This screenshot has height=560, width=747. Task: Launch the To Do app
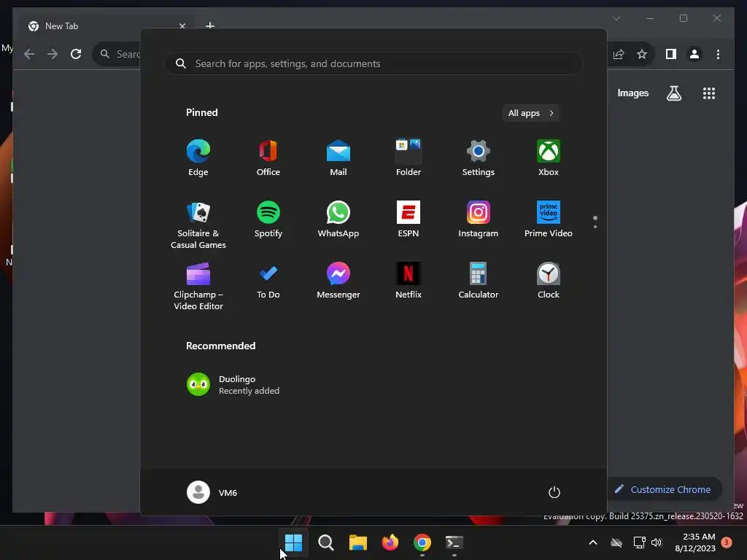pyautogui.click(x=268, y=281)
